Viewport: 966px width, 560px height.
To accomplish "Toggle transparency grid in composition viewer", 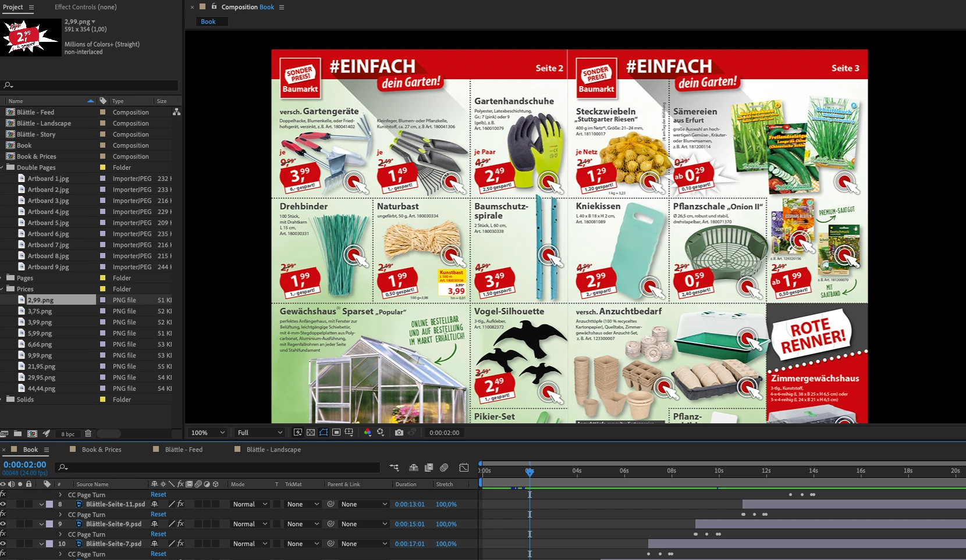I will coord(311,432).
